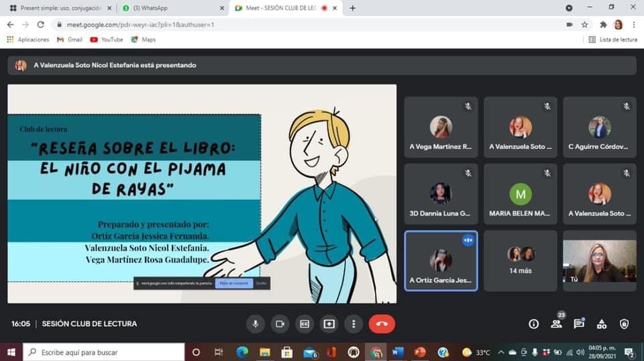Viewport: 644px width, 361px height.
Task: Expand the '14 más' participants tile
Action: pyautogui.click(x=521, y=260)
